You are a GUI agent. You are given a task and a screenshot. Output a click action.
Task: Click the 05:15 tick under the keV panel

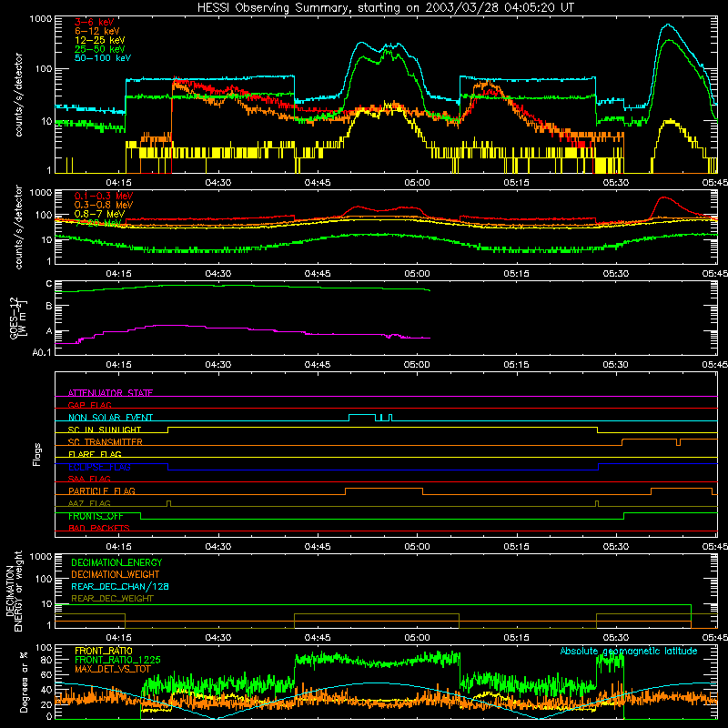point(516,183)
